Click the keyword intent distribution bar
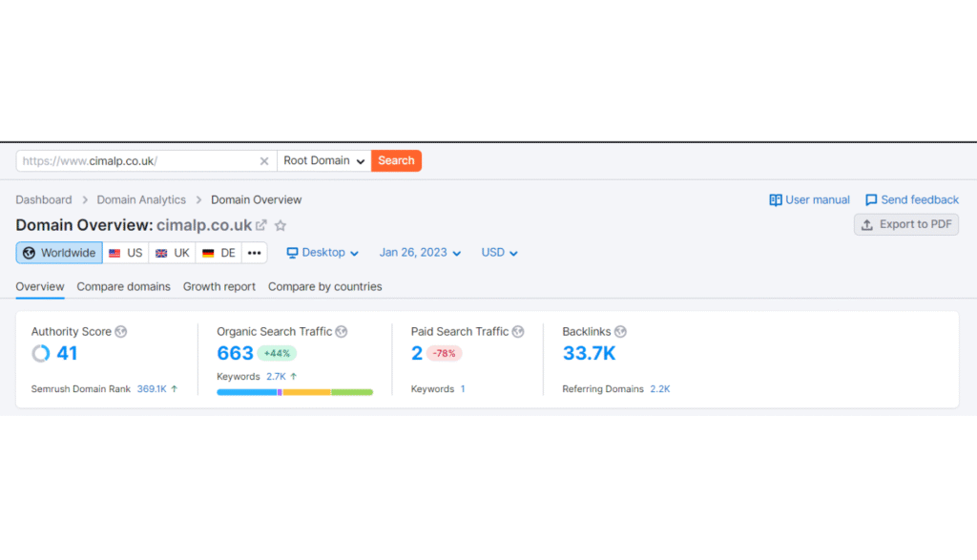The height and width of the screenshot is (560, 977). (296, 391)
